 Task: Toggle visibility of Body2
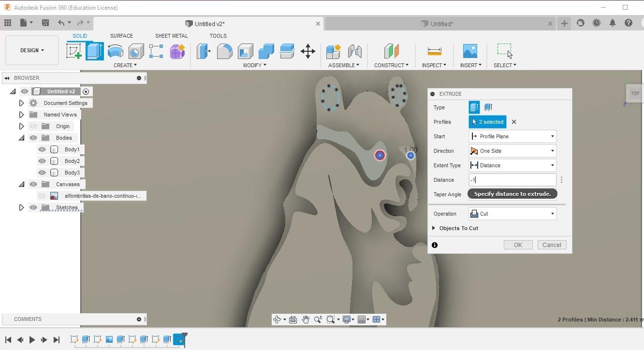coord(42,161)
